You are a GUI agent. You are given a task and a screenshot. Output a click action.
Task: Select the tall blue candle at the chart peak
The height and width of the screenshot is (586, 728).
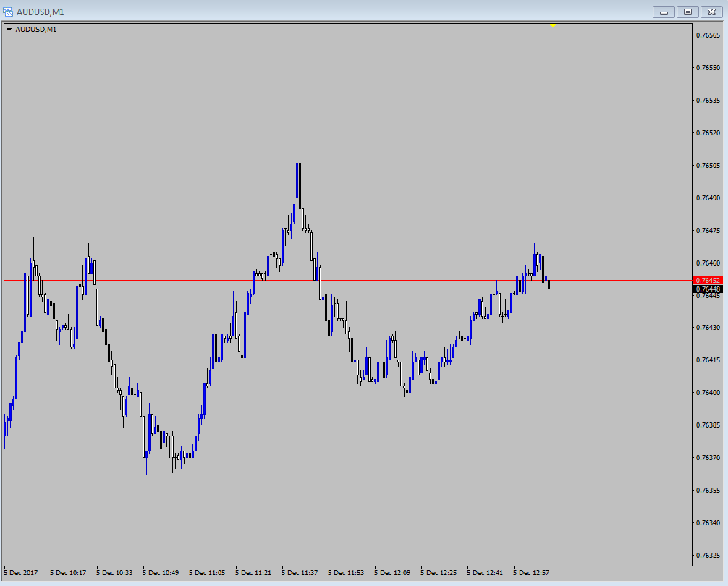click(297, 181)
